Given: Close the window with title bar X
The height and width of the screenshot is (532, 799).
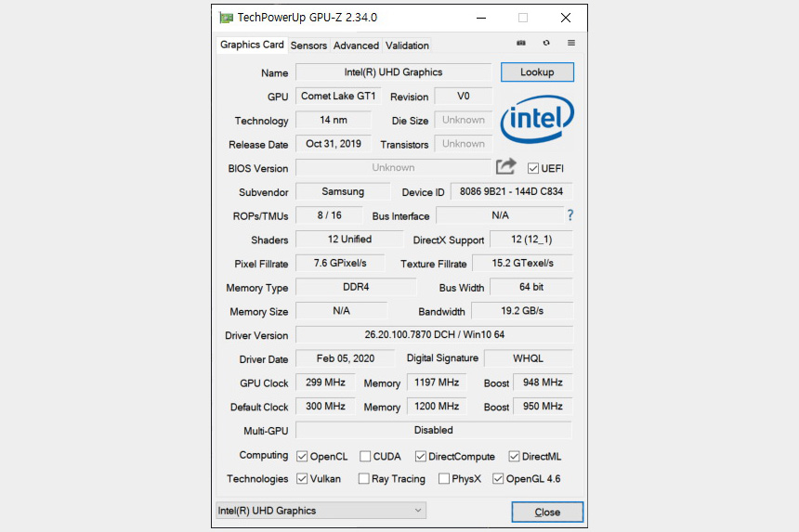Looking at the screenshot, I should (x=566, y=18).
